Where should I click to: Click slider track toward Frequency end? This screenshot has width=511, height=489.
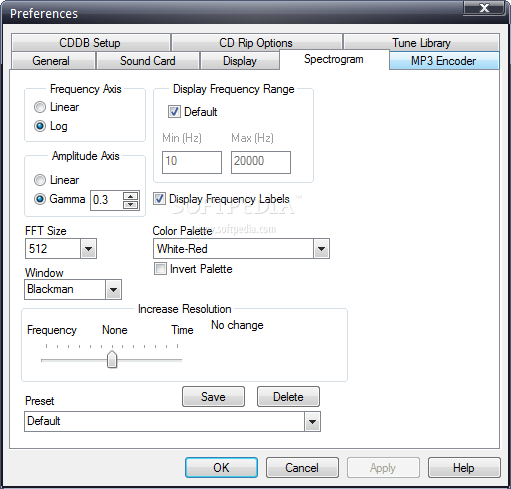[x=73, y=360]
